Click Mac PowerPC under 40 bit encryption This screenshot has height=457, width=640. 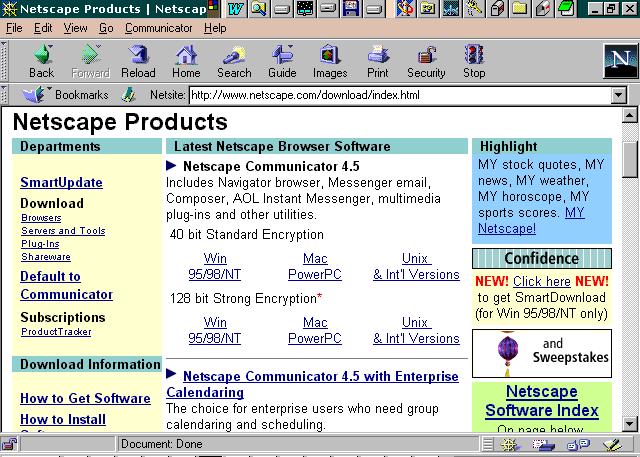tap(315, 266)
